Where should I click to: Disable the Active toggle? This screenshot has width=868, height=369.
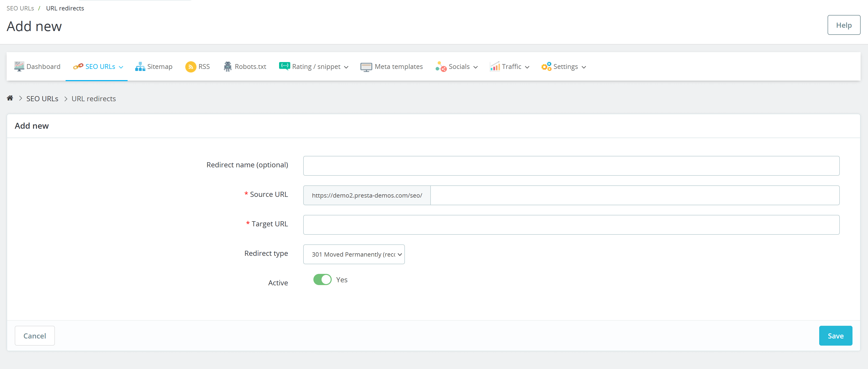point(322,279)
